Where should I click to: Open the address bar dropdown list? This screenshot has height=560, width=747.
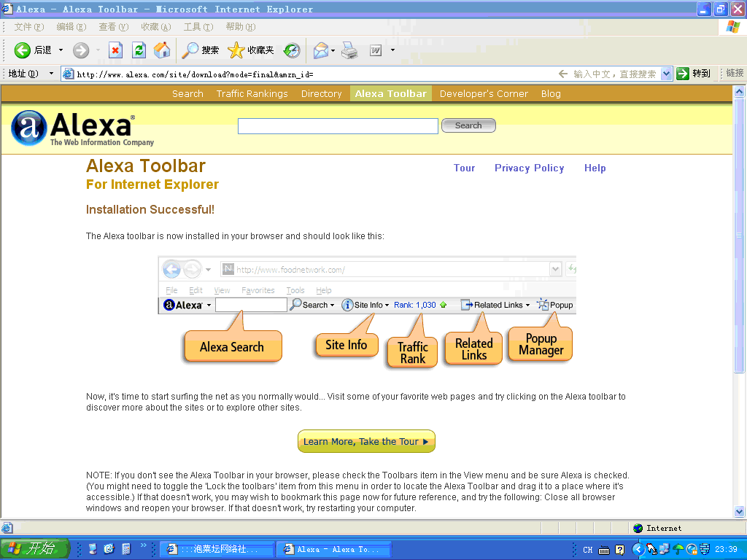click(x=667, y=74)
